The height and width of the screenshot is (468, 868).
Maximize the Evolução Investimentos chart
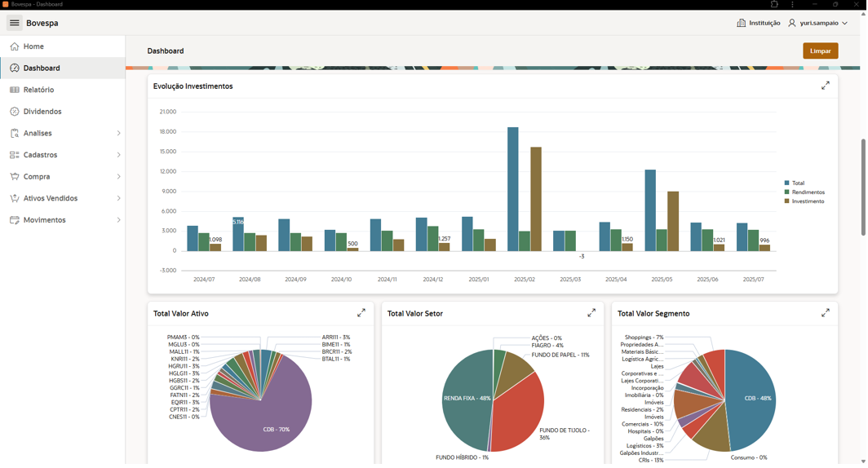826,86
